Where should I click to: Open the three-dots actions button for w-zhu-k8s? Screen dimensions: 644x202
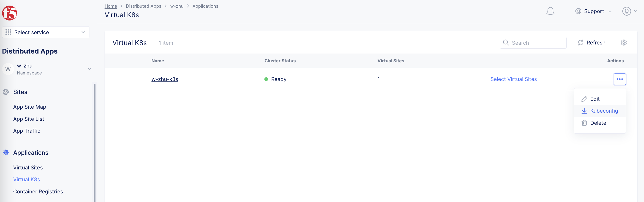tap(620, 79)
